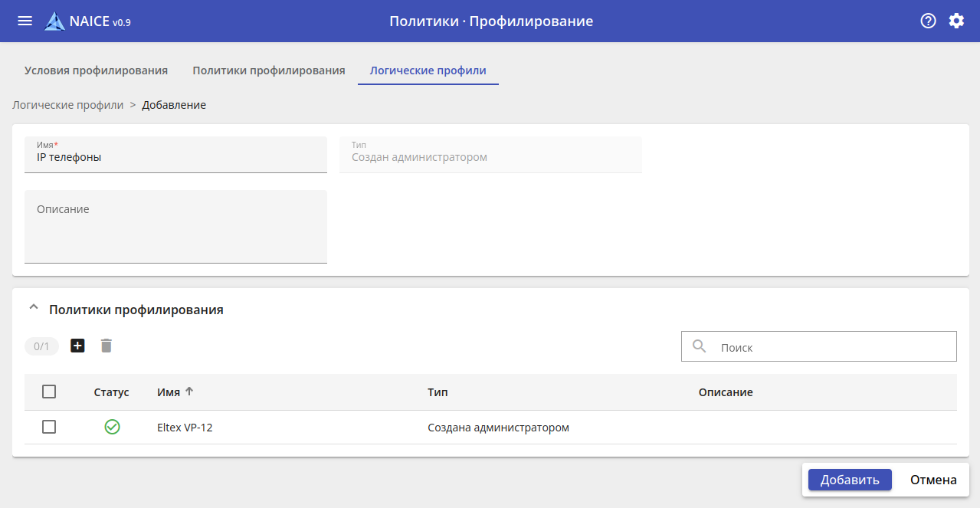Go to Логические профили breadcrumb link
Image resolution: width=980 pixels, height=508 pixels.
(x=67, y=105)
